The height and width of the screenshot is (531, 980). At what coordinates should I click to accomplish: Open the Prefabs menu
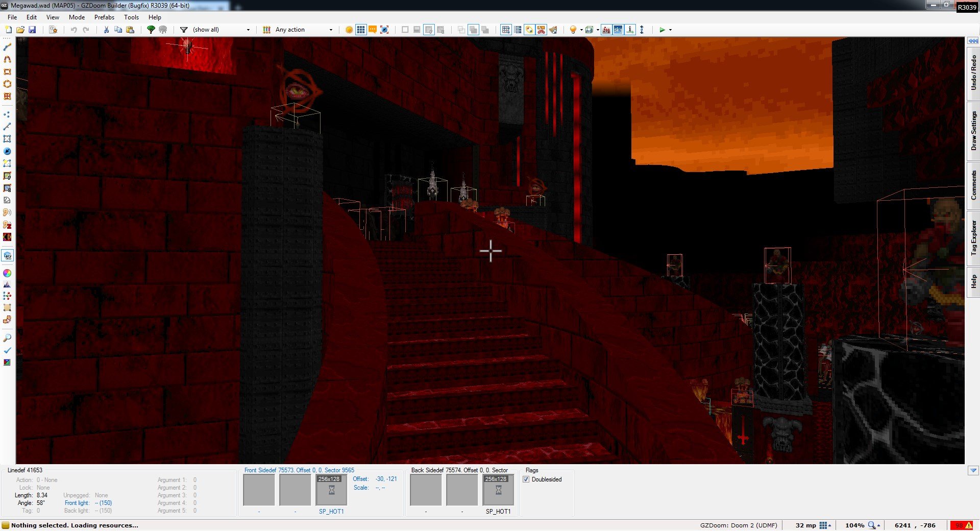click(104, 17)
